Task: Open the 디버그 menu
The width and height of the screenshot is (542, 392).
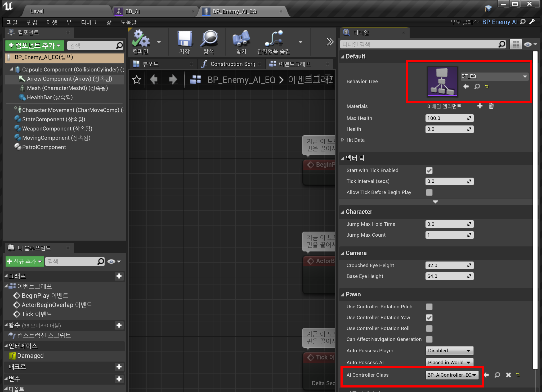Action: click(x=89, y=22)
